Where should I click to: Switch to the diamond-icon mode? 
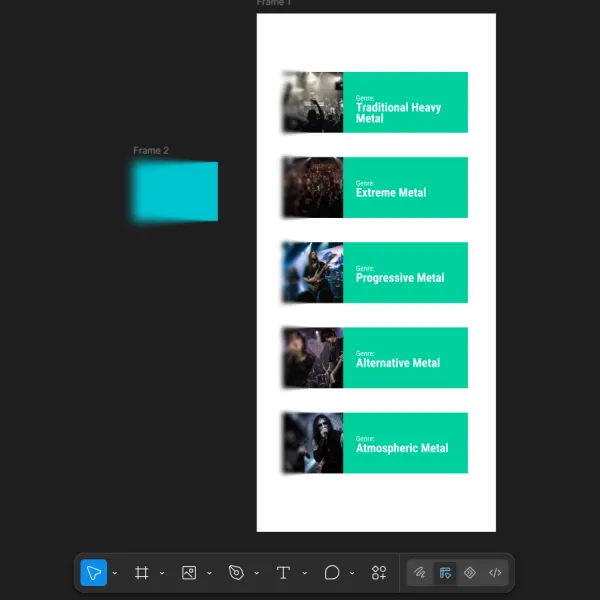[470, 572]
